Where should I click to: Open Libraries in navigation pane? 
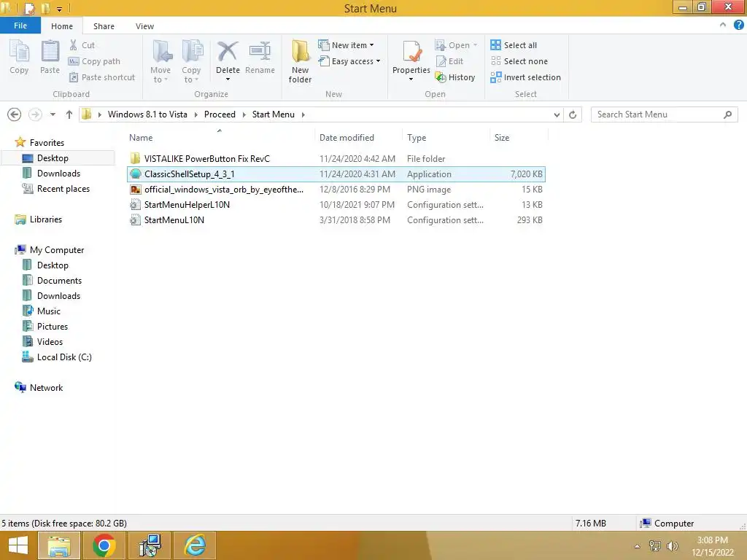pyautogui.click(x=46, y=219)
